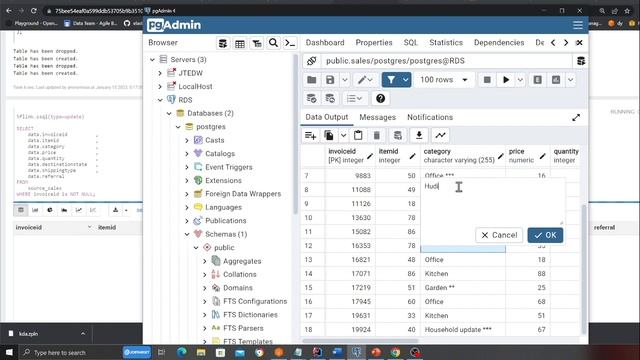Open the explain options dropdown arrow
640x360 pixels.
point(570,80)
